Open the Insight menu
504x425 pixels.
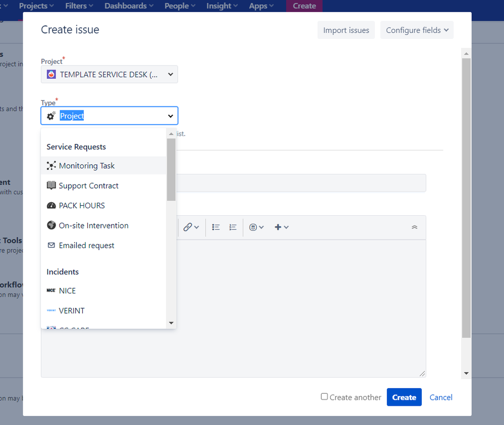click(222, 6)
